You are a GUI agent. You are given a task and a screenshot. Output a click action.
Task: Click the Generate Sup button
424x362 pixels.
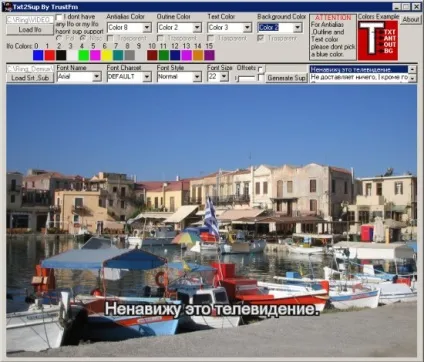point(287,78)
